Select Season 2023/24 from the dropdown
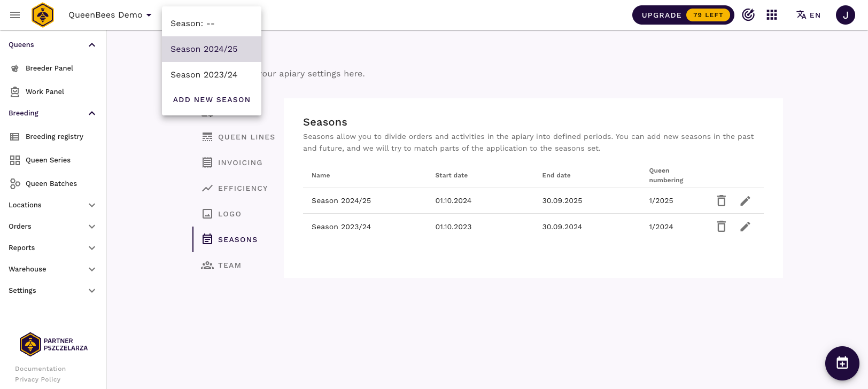The width and height of the screenshot is (868, 389). (204, 75)
